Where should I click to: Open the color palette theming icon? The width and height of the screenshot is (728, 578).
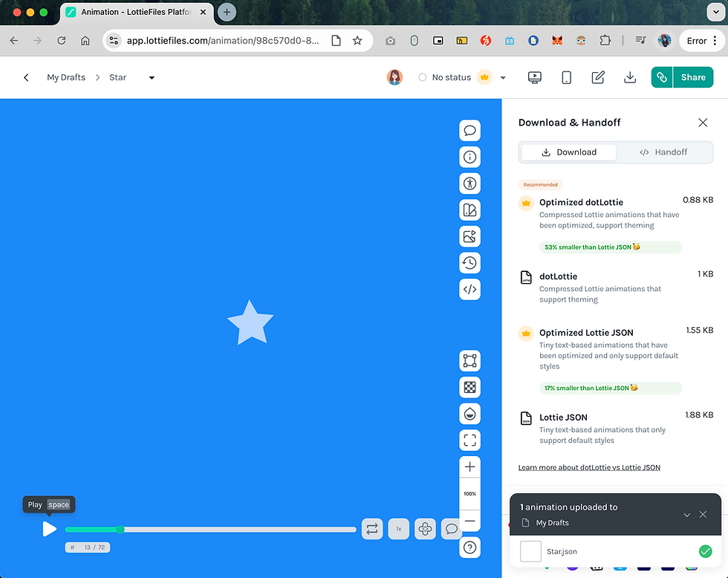[469, 210]
